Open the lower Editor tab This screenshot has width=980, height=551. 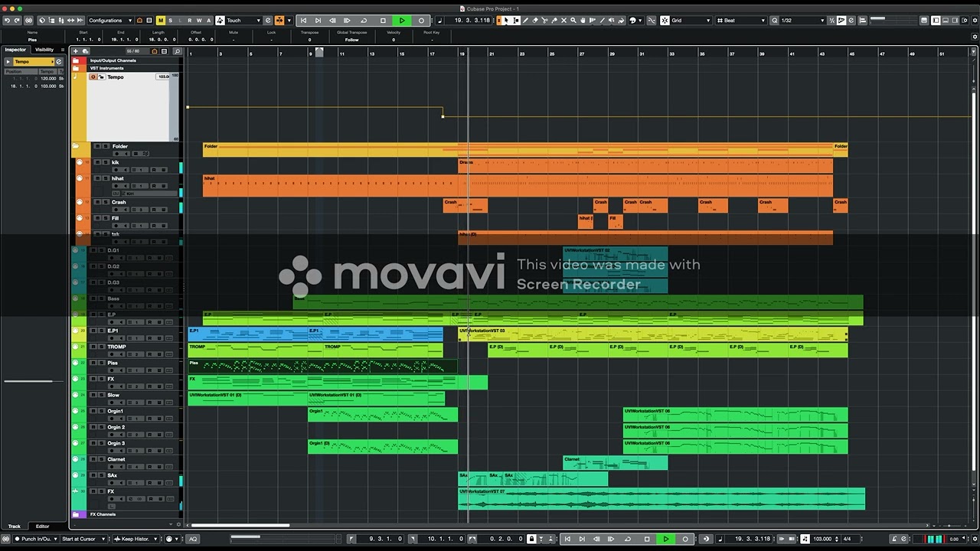[42, 527]
